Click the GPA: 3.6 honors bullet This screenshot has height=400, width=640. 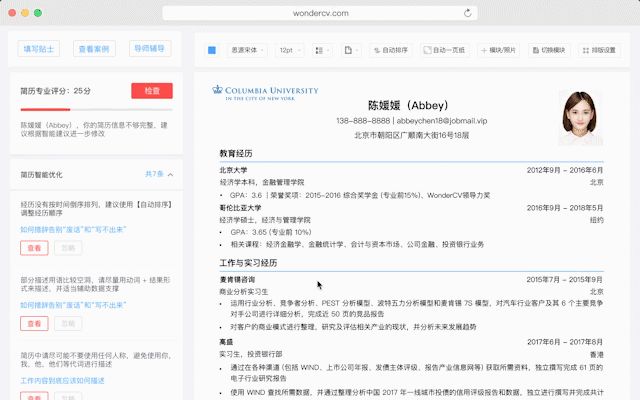coord(360,196)
